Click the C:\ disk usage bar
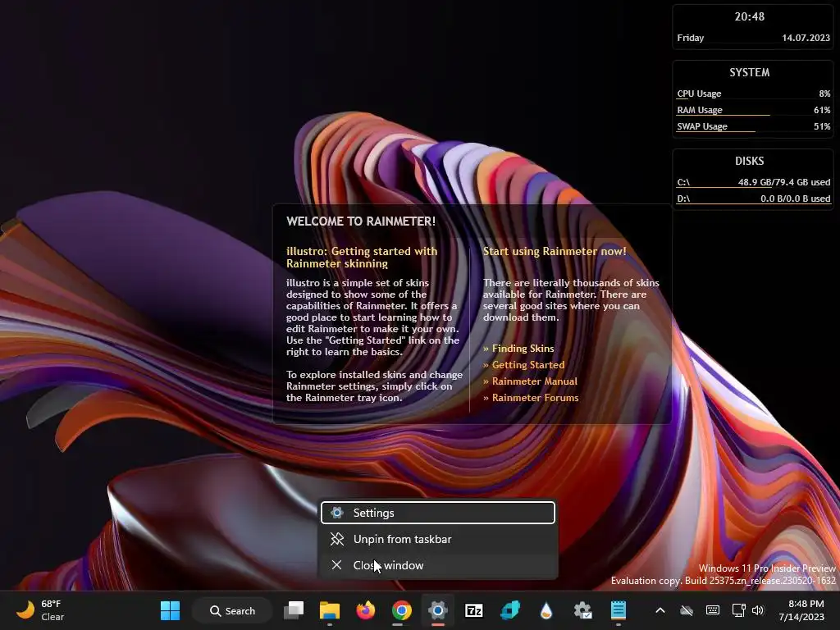Screen dimensions: 840x630 pos(753,188)
